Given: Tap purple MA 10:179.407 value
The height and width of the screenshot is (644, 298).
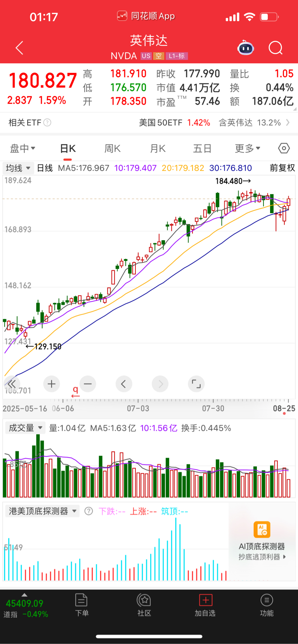Looking at the screenshot, I should coord(135,168).
